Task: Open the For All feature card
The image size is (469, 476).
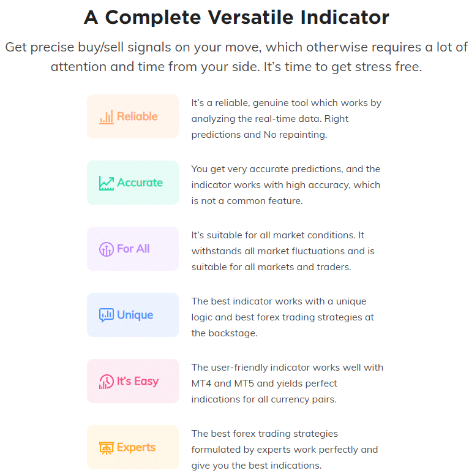Action: 133,249
